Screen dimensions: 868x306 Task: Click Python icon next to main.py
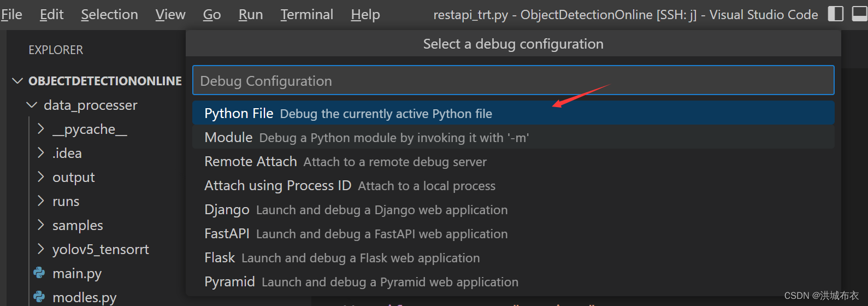pyautogui.click(x=39, y=273)
